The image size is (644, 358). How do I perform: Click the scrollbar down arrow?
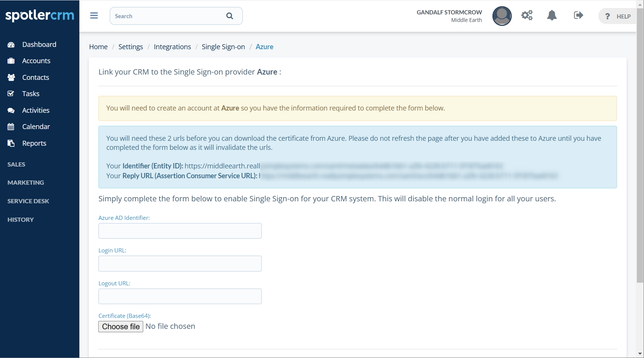pyautogui.click(x=640, y=354)
